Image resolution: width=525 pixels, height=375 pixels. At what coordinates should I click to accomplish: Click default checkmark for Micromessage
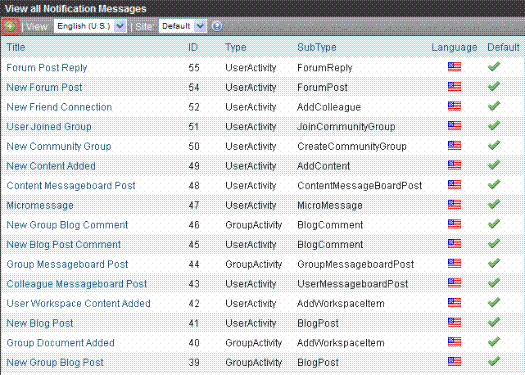coord(494,204)
